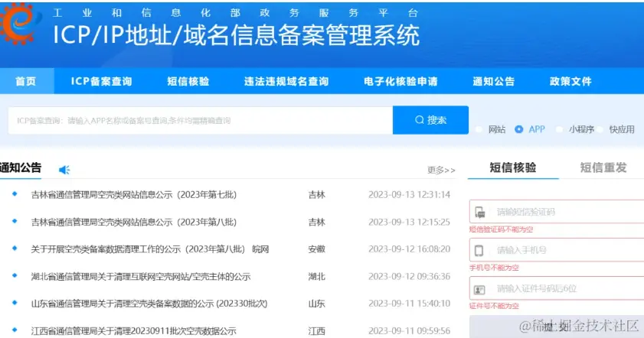
Task: Click the 请输入短信验证码 input field
Action: 557,212
